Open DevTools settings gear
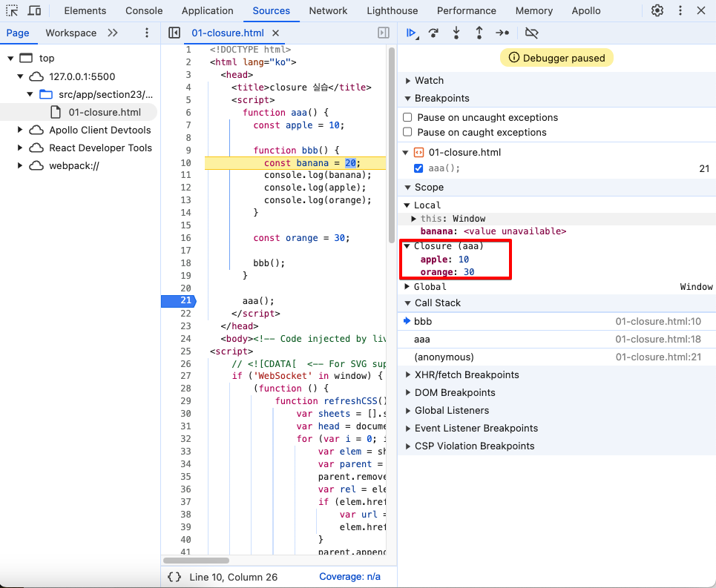Viewport: 716px width, 588px height. click(657, 10)
